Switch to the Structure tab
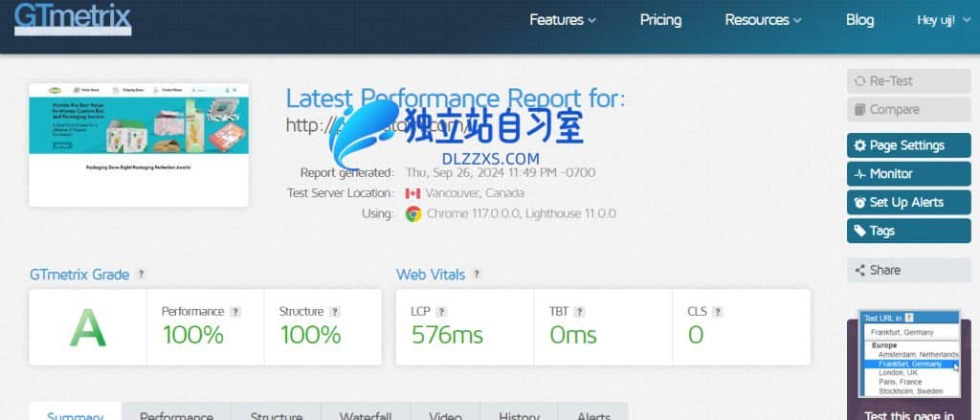Image resolution: width=980 pixels, height=420 pixels. click(277, 413)
